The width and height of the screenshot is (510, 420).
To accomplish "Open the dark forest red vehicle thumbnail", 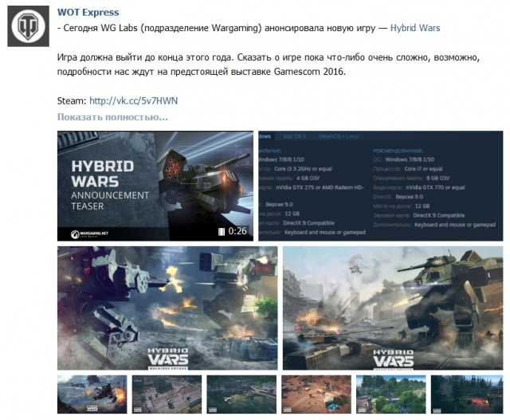I will click(467, 394).
